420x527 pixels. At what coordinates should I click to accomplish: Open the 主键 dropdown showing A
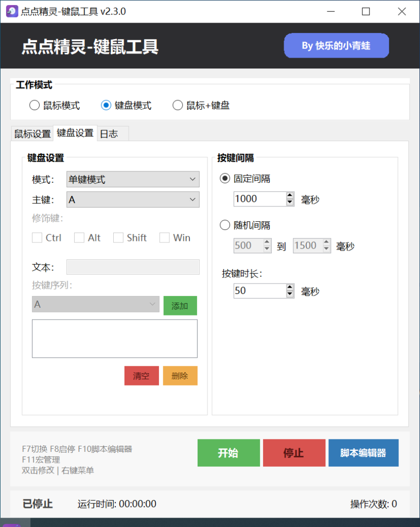132,199
